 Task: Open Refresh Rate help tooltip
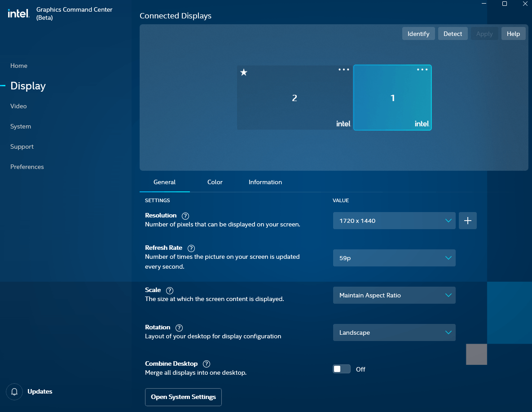[191, 248]
